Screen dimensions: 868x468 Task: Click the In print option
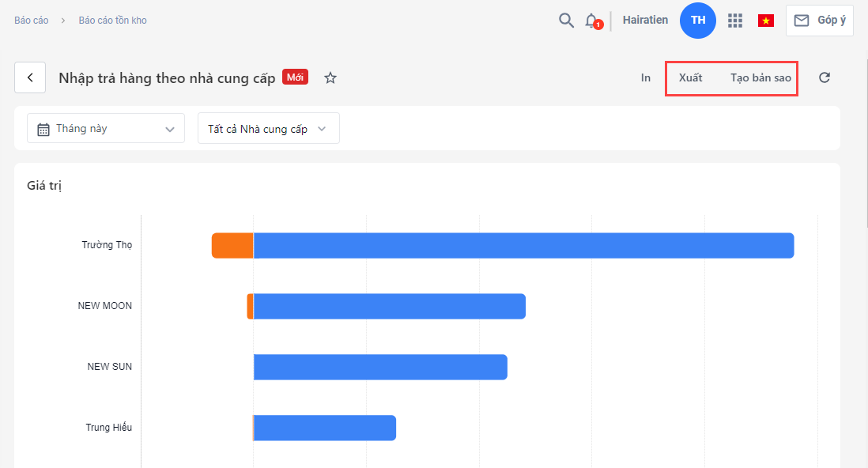646,77
